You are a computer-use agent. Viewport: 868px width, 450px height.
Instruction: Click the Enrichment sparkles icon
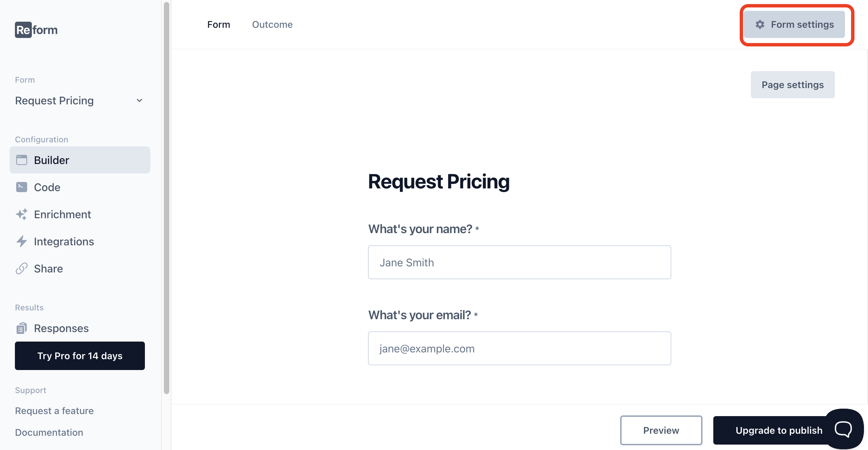coord(22,214)
